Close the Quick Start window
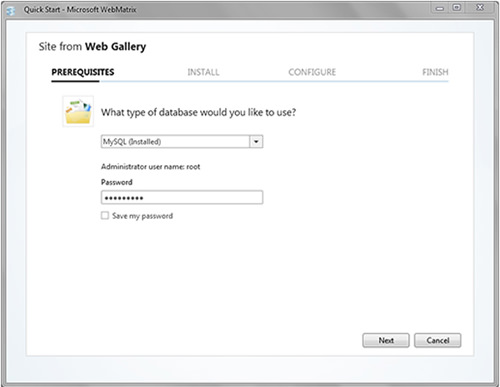 pyautogui.click(x=480, y=8)
